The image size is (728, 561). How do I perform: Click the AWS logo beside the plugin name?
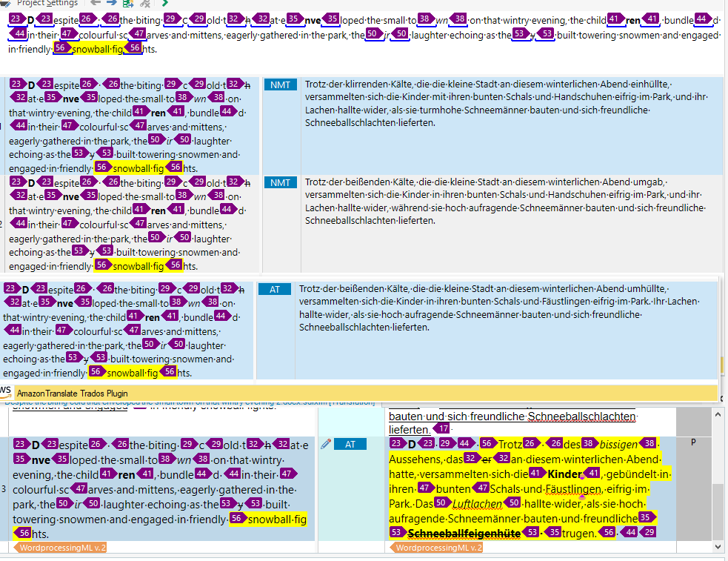[6, 391]
